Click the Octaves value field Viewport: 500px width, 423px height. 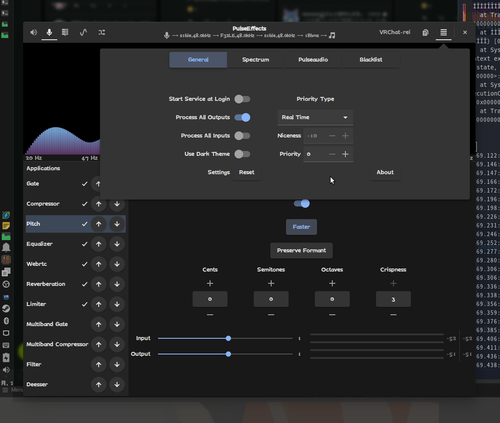coord(332,299)
